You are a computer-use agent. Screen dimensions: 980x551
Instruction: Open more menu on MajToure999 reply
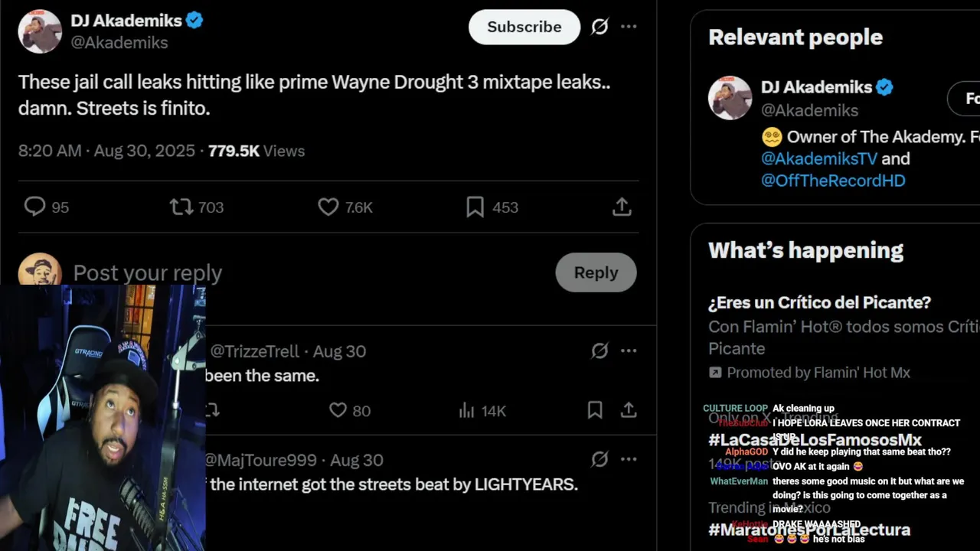click(x=629, y=459)
